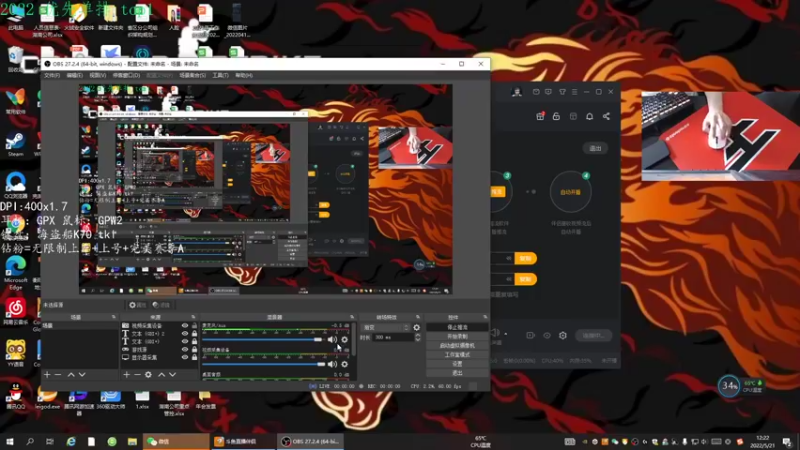Screen dimensions: 800x450
Task: Open the 场景集合(S) menu in OBS
Action: tap(192, 76)
